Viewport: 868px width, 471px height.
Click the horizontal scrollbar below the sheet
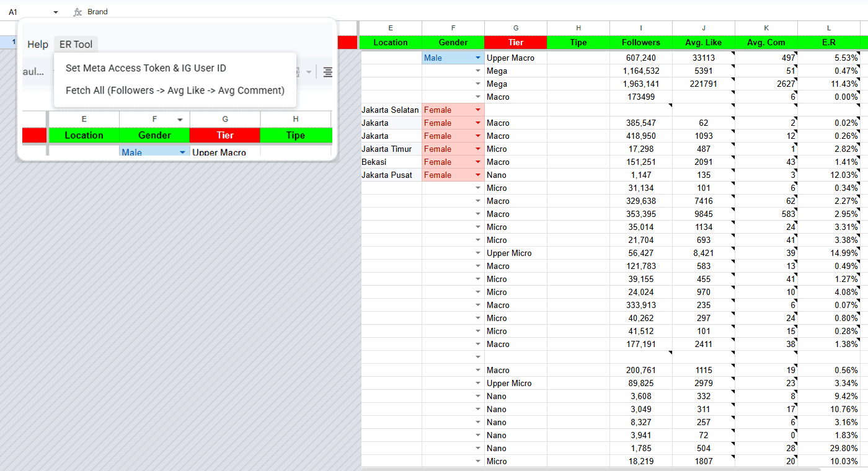[x=590, y=469]
